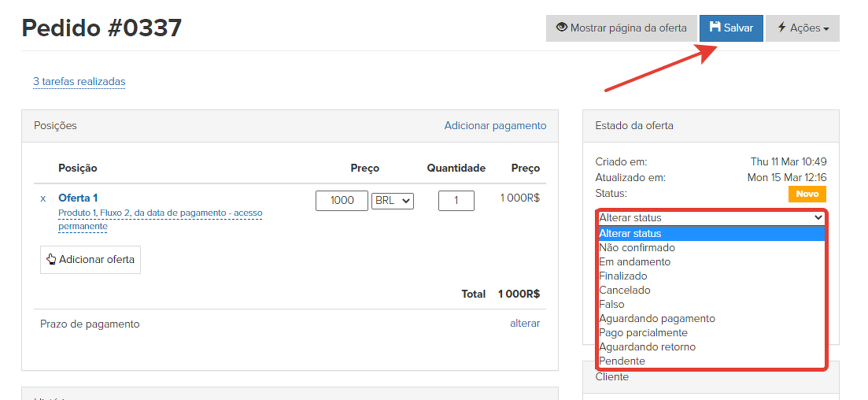Select Aguardando pagamento status option
Viewport: 868px width, 400px height.
(x=656, y=318)
